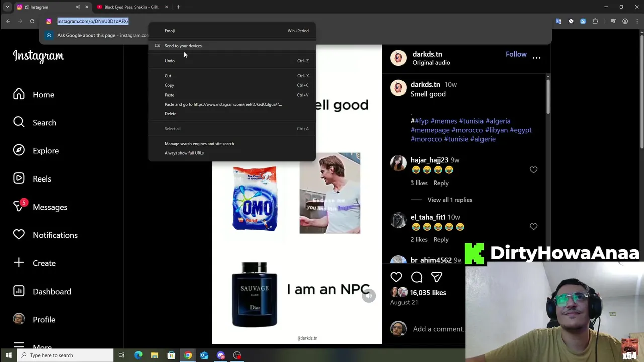Click the address bar URL field
This screenshot has height=362, width=644.
(x=93, y=21)
